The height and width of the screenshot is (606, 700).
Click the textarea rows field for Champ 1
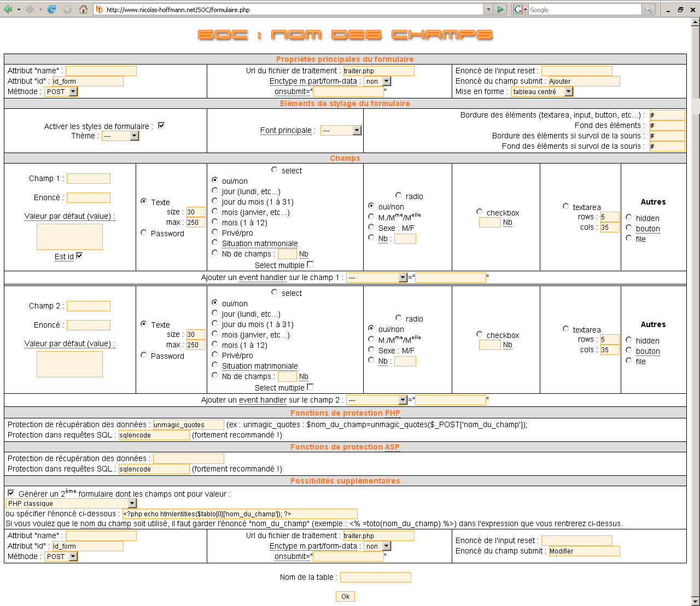(610, 217)
